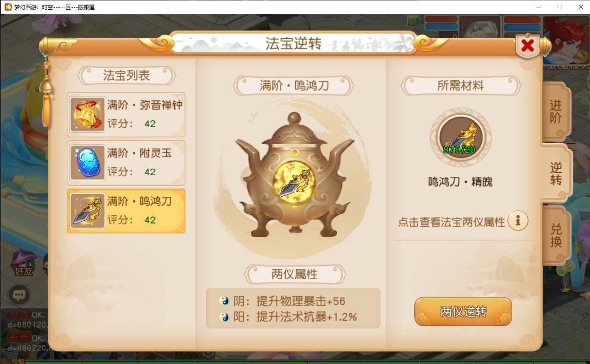The height and width of the screenshot is (364, 590).
Task: Click the 两仪逆转 button
Action: tap(463, 311)
